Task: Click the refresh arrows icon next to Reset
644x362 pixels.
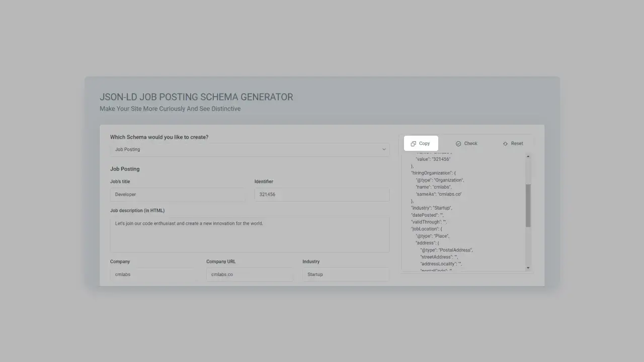Action: (x=505, y=143)
